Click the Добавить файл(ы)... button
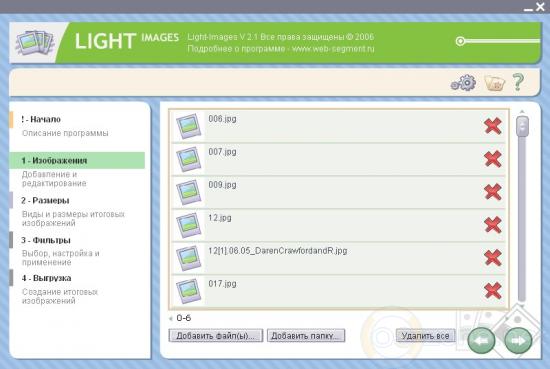550x369 pixels. pos(216,335)
